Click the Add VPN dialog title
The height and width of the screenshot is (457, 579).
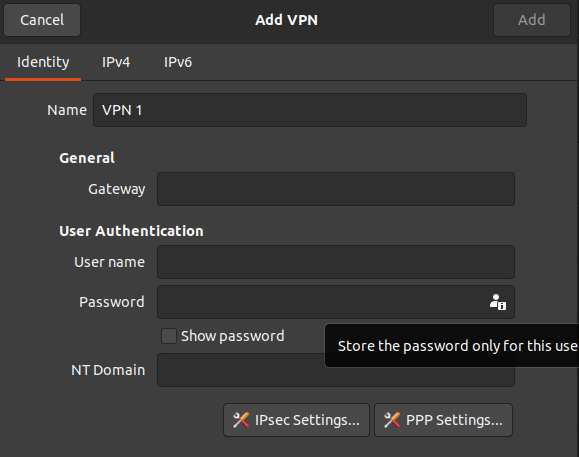pos(287,20)
